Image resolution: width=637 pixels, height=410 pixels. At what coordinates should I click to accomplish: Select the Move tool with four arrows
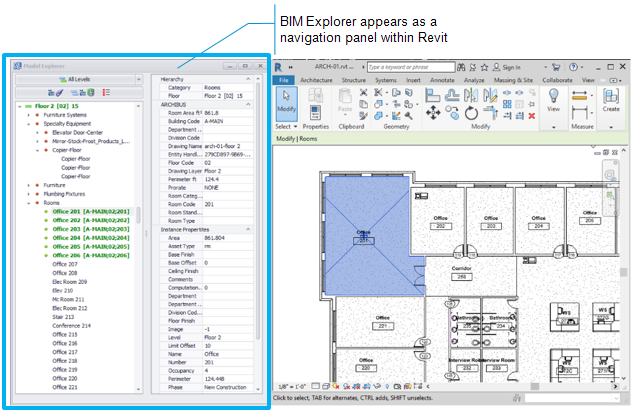click(433, 113)
